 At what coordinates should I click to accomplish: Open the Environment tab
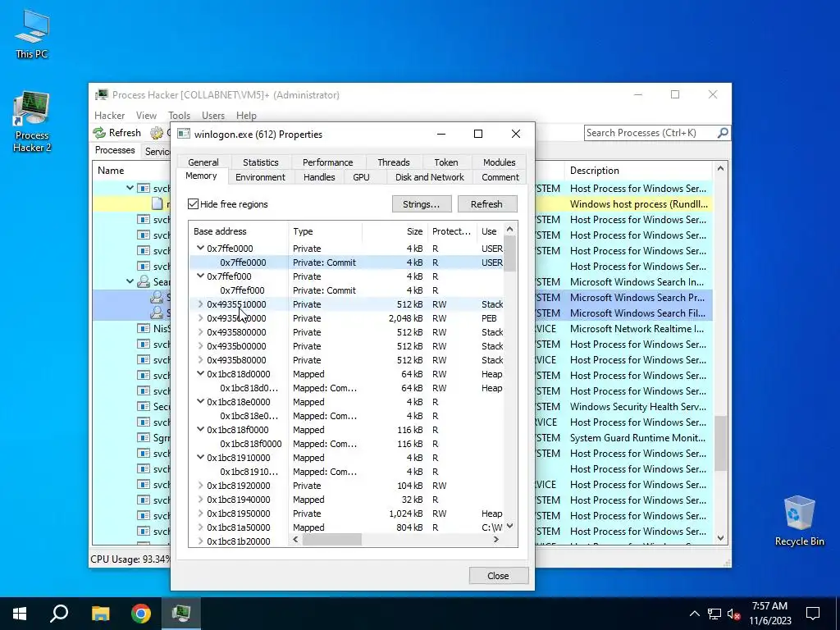pos(260,177)
